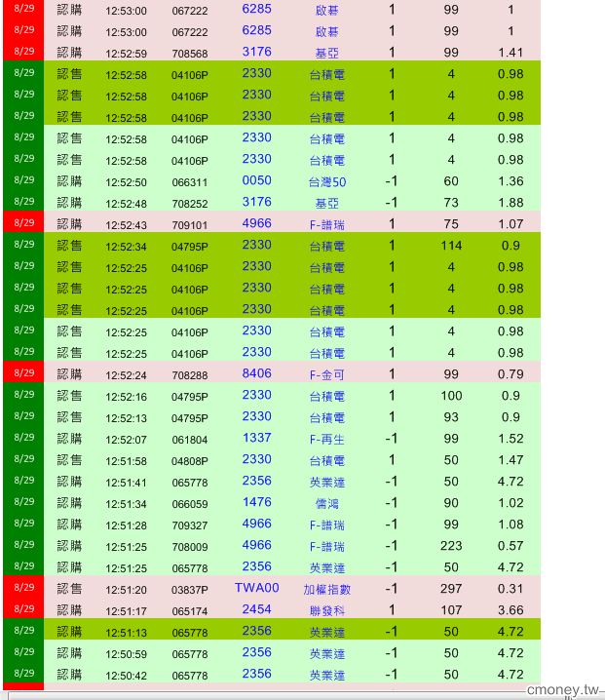The width and height of the screenshot is (605, 700).
Task: Click the 台灣50 stock name link
Action: point(327,181)
